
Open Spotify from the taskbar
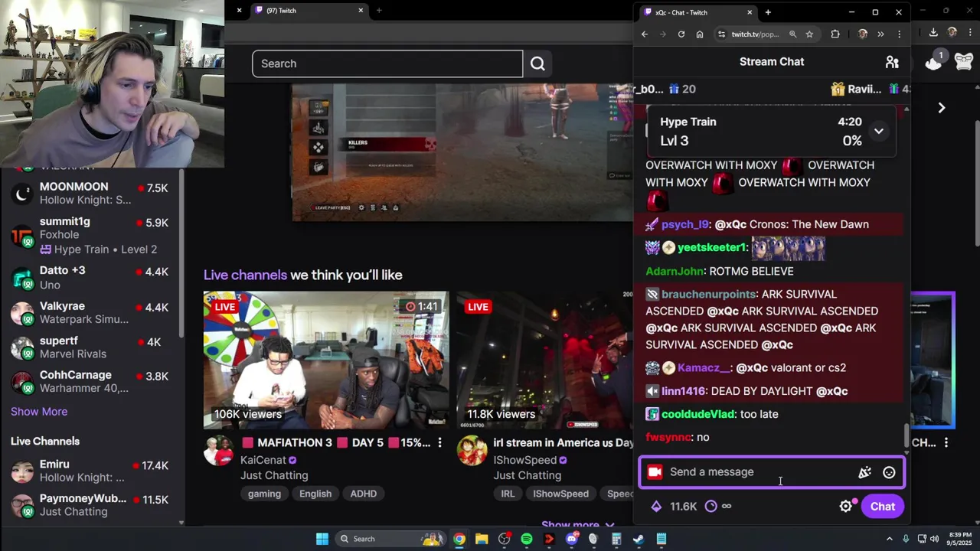click(527, 539)
